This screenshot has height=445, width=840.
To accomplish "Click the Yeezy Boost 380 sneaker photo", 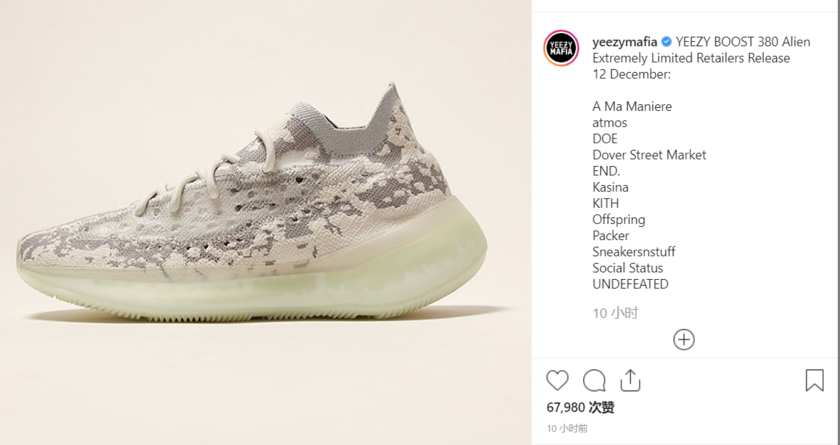I will [x=252, y=203].
